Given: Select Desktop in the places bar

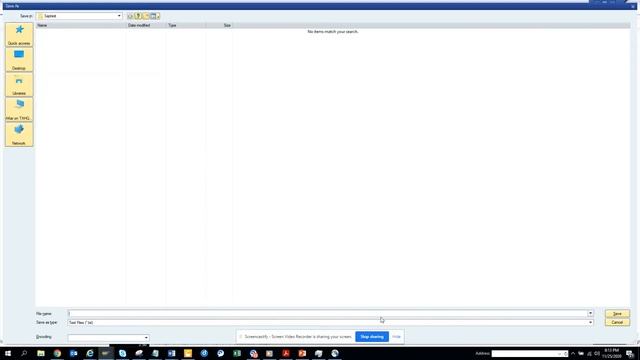Looking at the screenshot, I should 19,60.
